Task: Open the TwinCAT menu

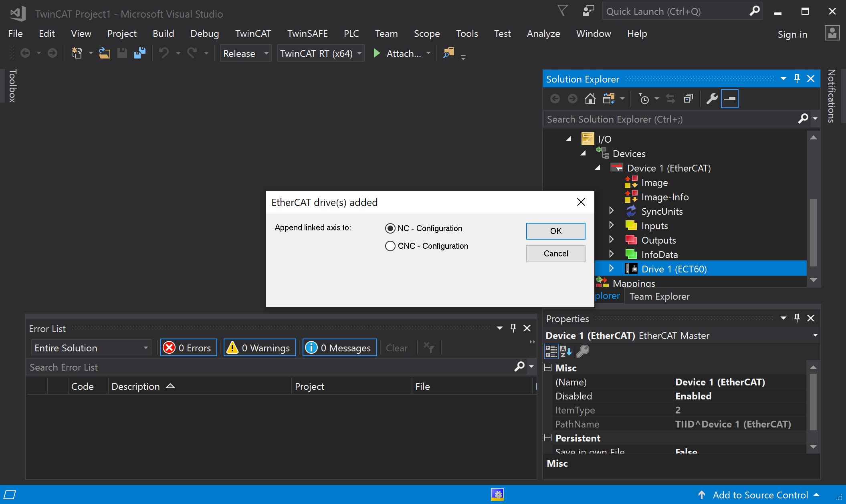Action: 253,34
